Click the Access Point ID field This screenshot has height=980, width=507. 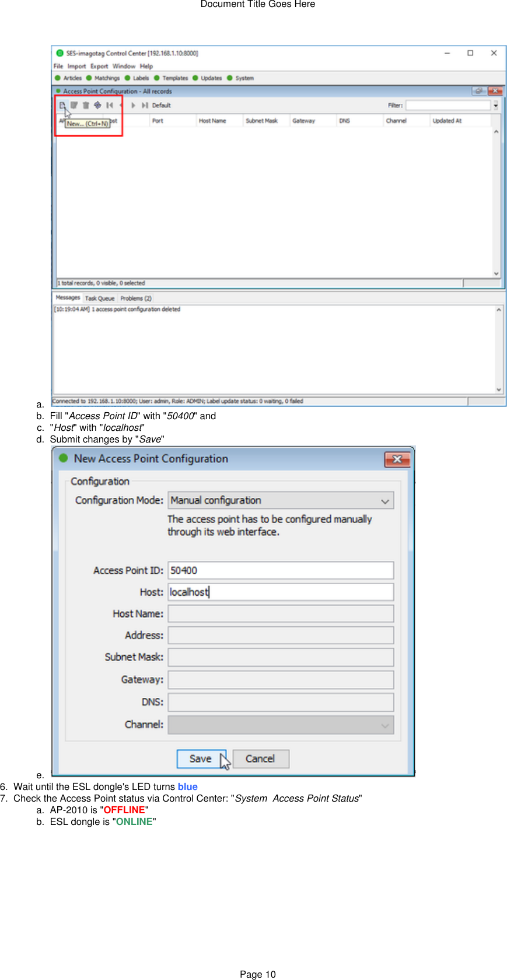pos(281,570)
